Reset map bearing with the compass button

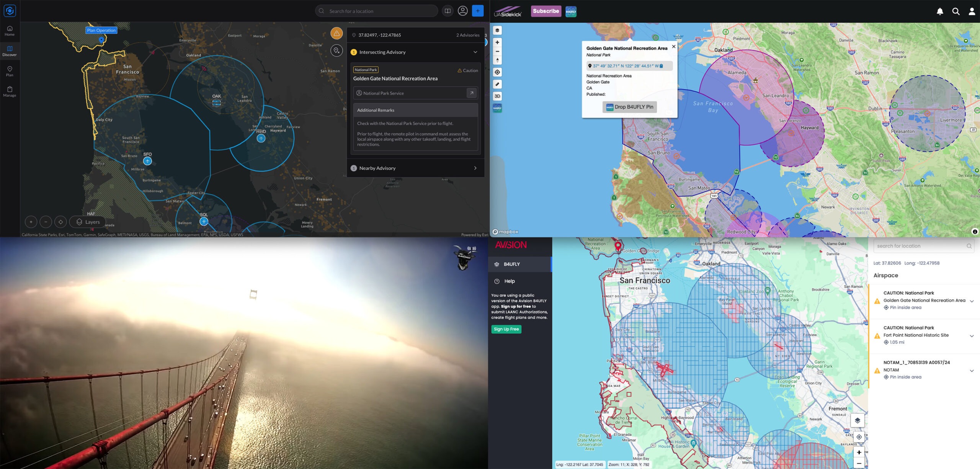point(497,60)
